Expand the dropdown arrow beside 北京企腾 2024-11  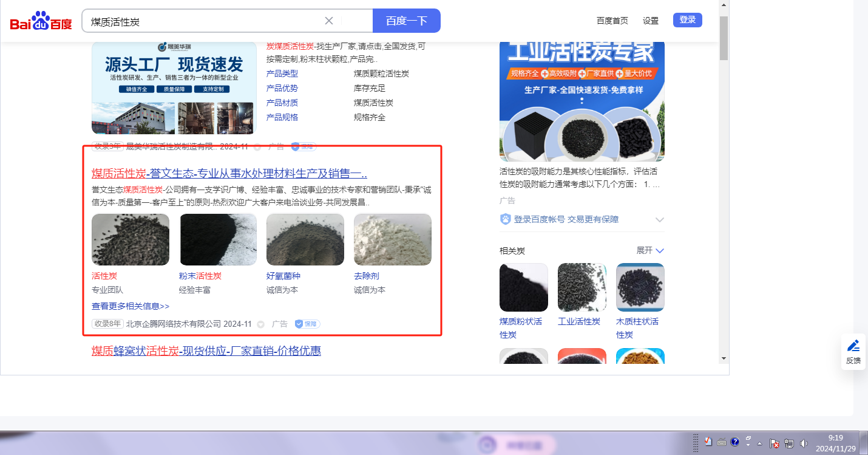[x=260, y=324]
